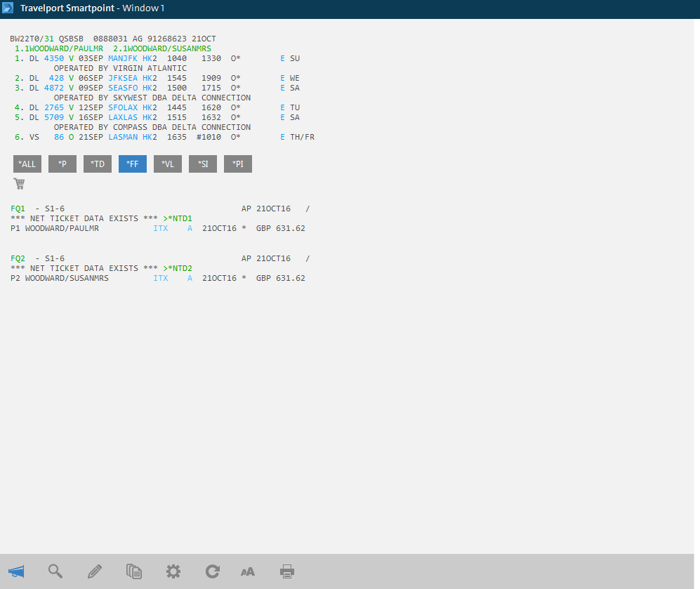Open the >*NTD1 net ticket link
This screenshot has height=589, width=700.
[x=178, y=218]
